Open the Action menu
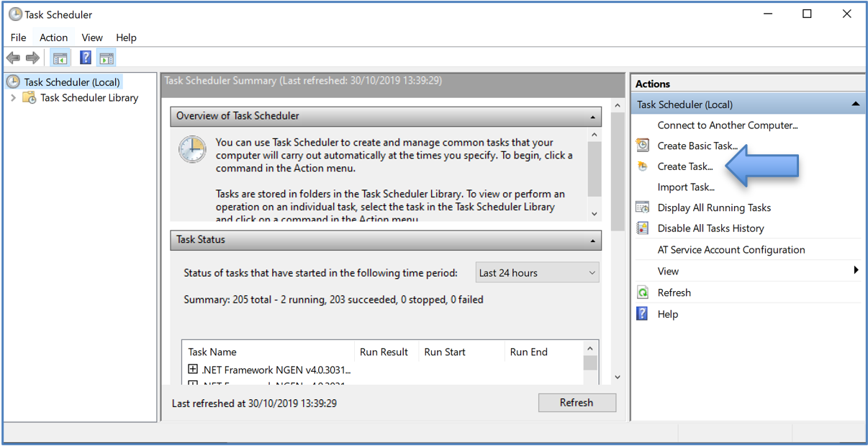 point(53,37)
